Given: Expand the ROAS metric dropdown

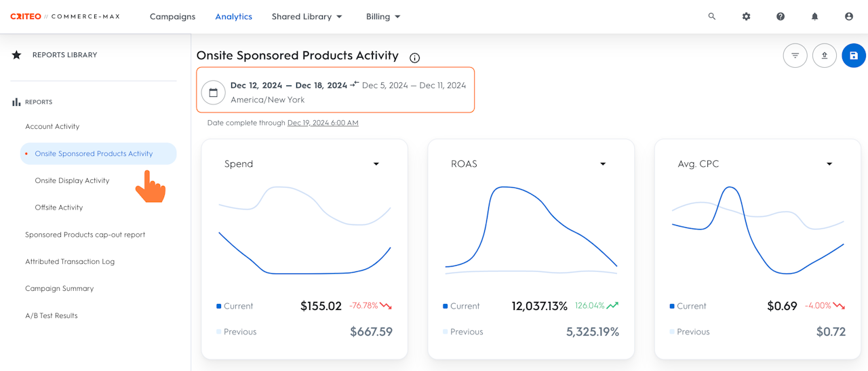Looking at the screenshot, I should pyautogui.click(x=603, y=164).
